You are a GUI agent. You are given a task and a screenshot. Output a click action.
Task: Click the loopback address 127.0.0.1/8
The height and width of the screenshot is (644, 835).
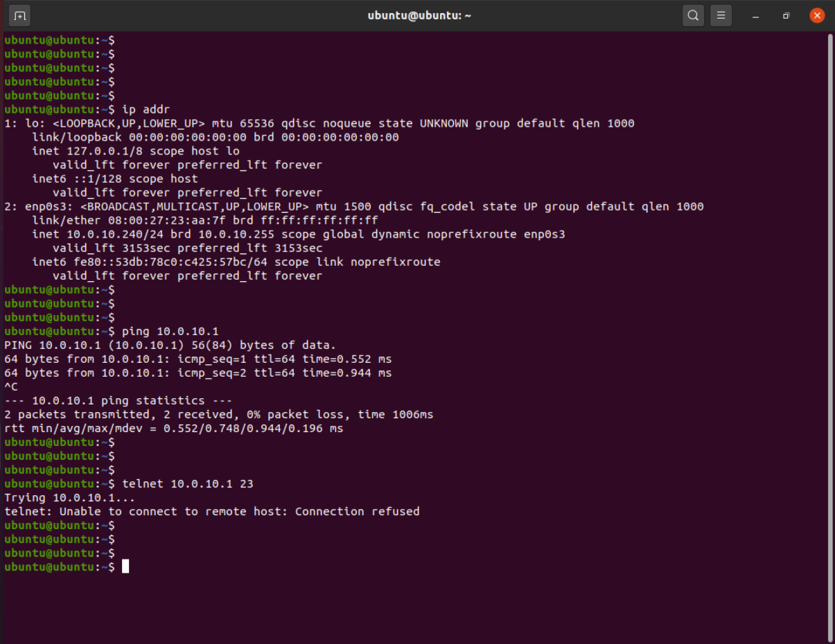click(105, 151)
